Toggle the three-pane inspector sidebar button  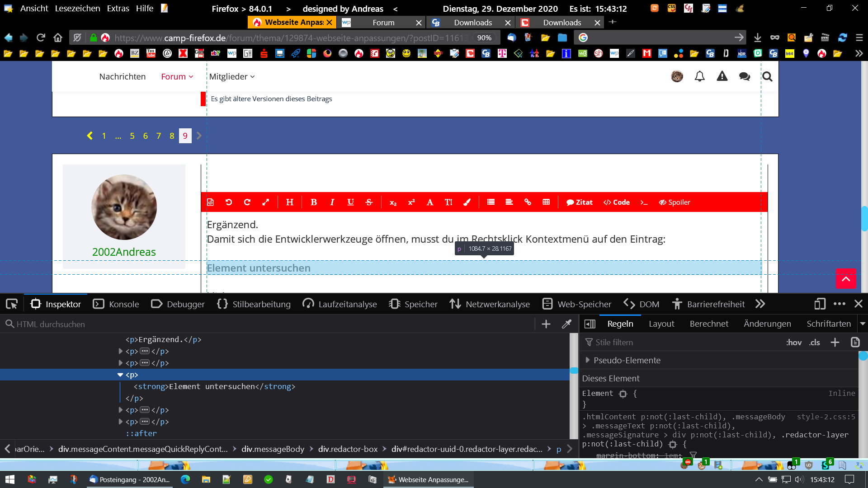[590, 324]
